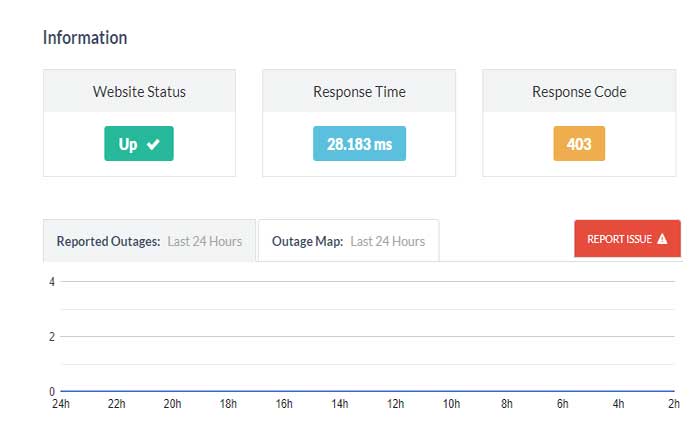Click the 20h marker on time axis
The image size is (700, 430).
pyautogui.click(x=172, y=404)
